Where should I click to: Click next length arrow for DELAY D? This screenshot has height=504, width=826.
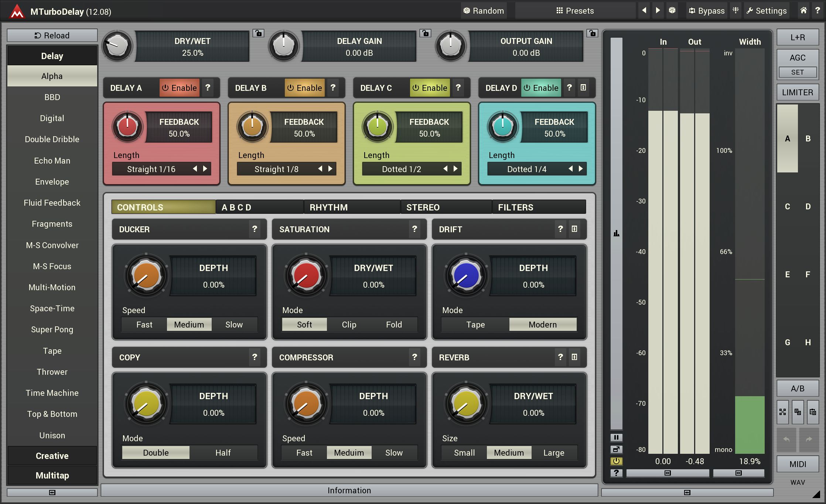tap(581, 169)
